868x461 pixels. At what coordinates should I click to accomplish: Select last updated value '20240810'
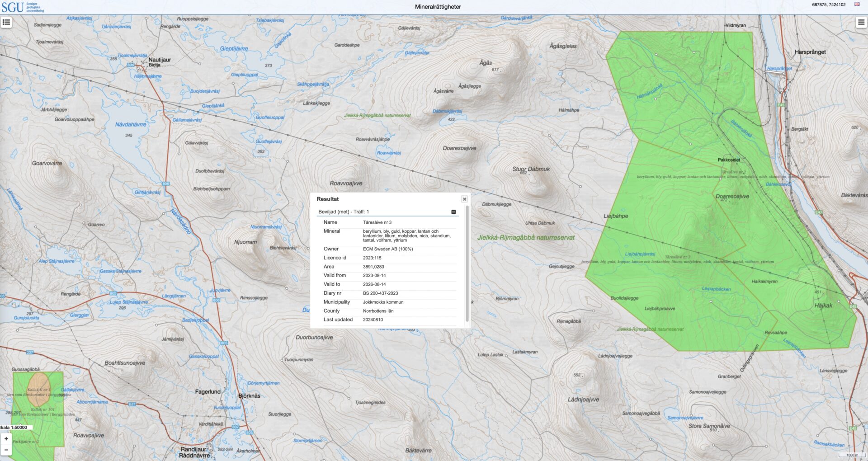(x=373, y=320)
